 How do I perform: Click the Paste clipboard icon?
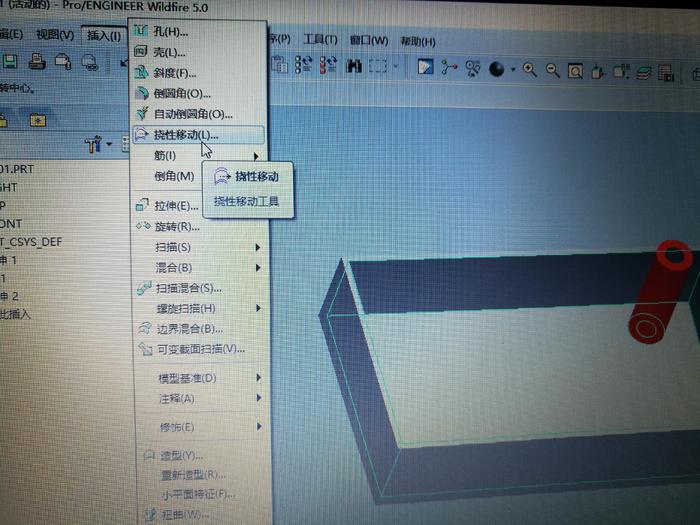click(x=280, y=64)
